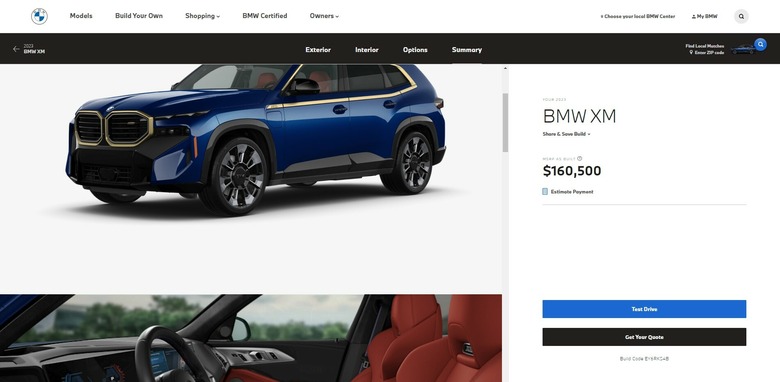Click the vertical scrollbar beside the car image
Screen dimensions: 780x382
pos(505,122)
